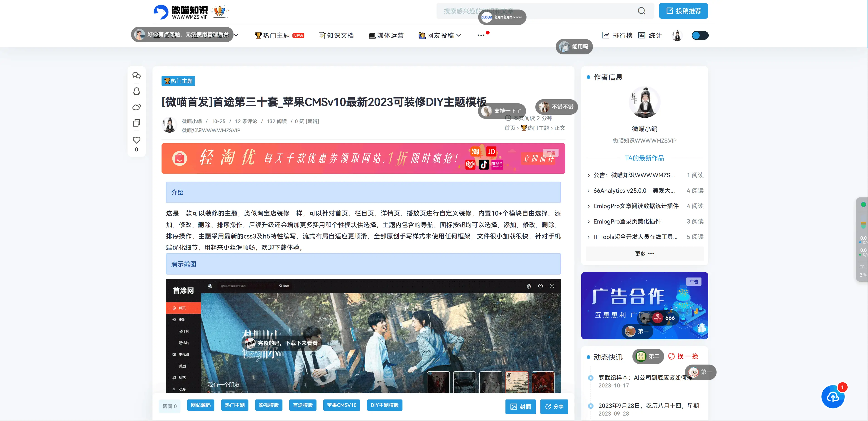Share the article using the sidebar share icon
Screen dimensions: 868x421
coord(137,107)
